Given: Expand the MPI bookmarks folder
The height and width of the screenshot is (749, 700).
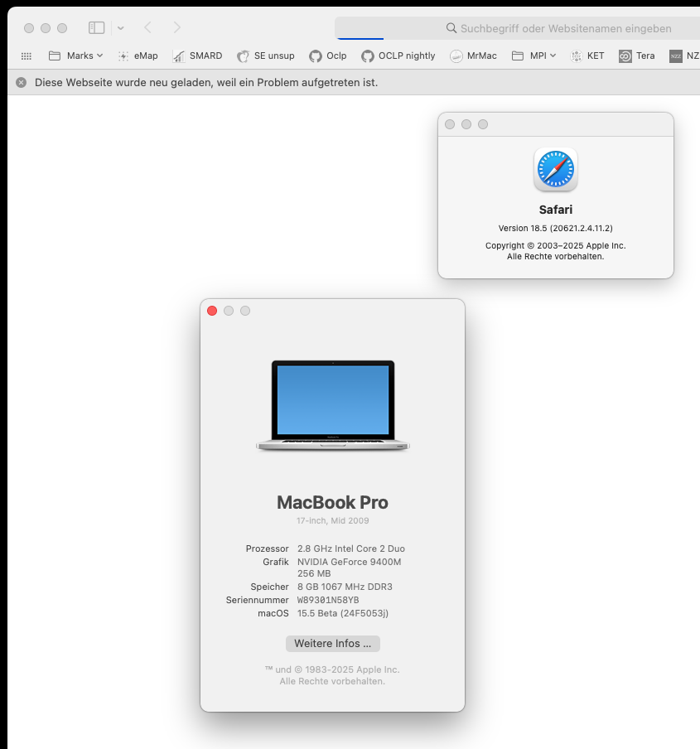Looking at the screenshot, I should coord(533,56).
